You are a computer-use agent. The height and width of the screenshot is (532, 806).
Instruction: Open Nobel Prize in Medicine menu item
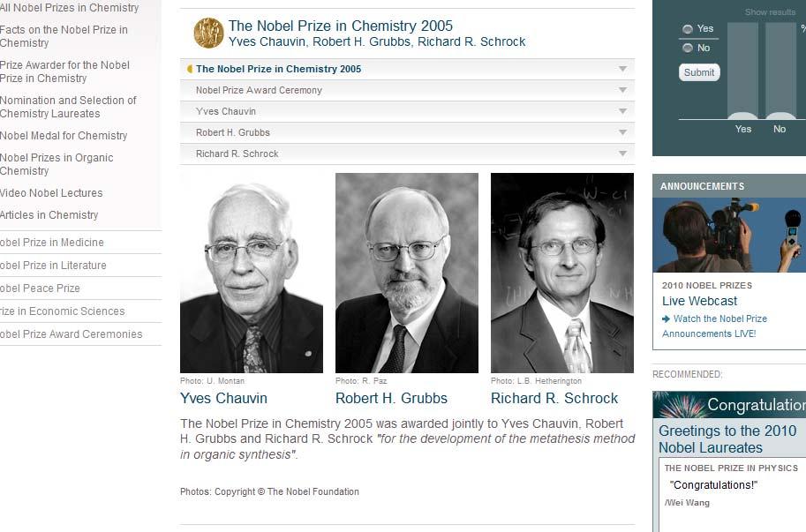pos(52,243)
